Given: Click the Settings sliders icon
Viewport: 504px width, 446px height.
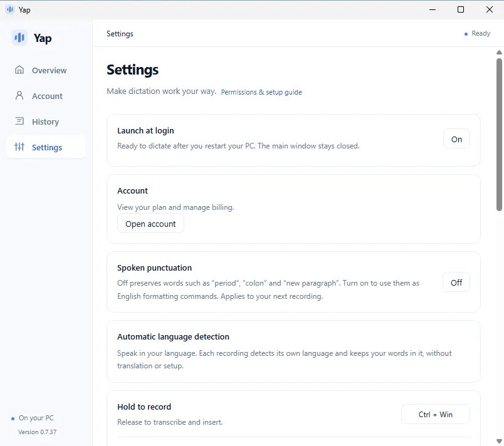Looking at the screenshot, I should point(19,147).
